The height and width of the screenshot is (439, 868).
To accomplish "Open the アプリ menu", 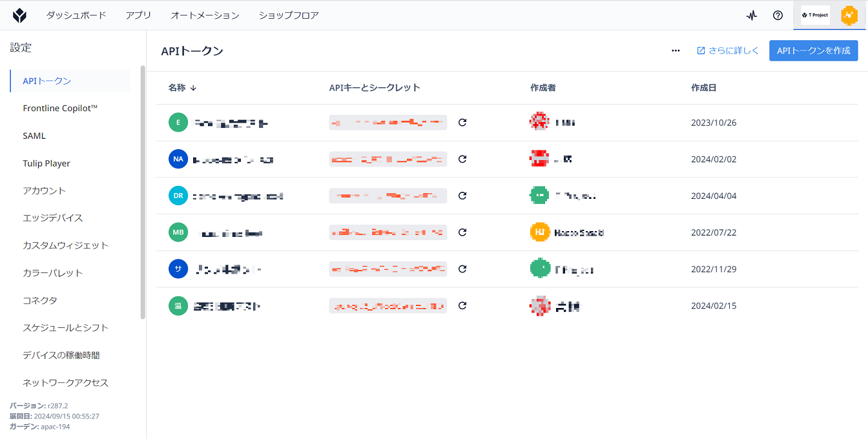I will pos(138,15).
